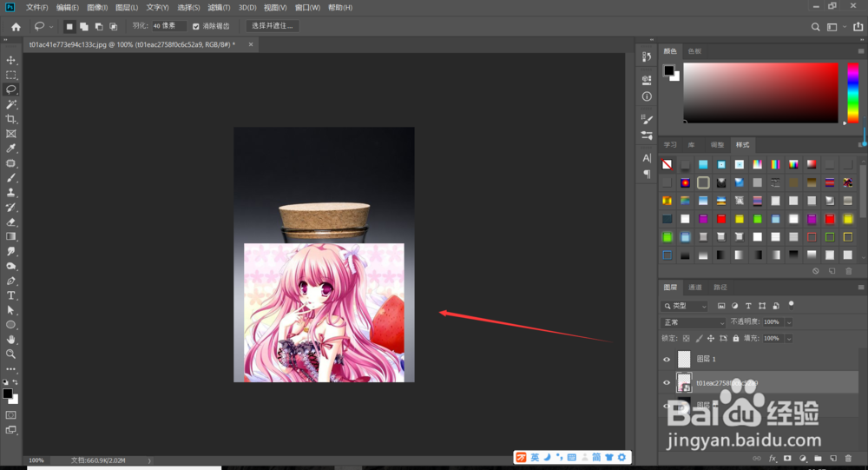Select the red style swatch in Styles panel

pyautogui.click(x=720, y=219)
